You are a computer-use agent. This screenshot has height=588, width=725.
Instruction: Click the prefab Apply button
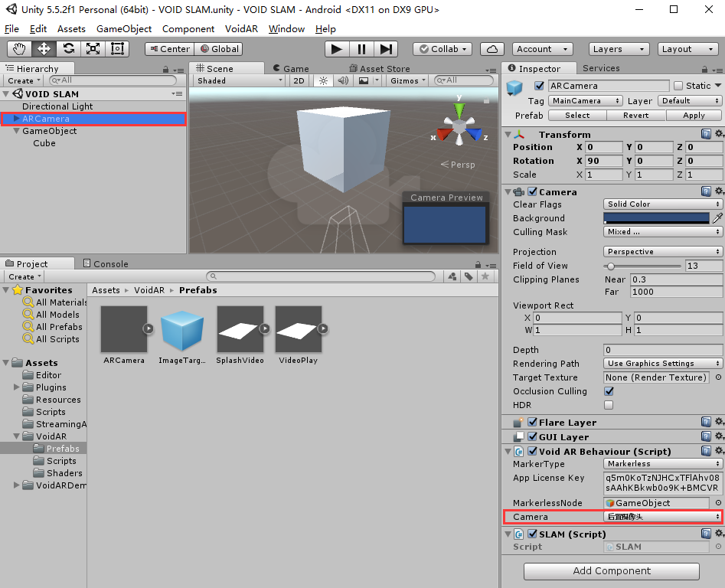click(694, 115)
